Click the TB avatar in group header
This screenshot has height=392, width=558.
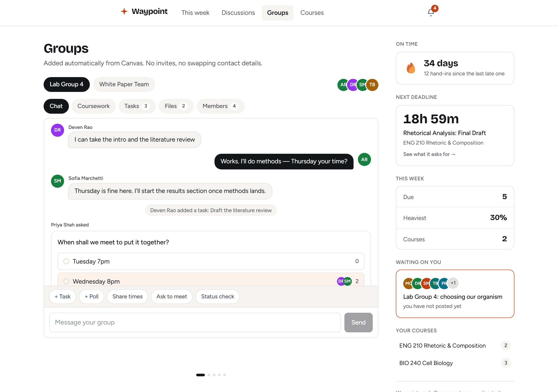coord(372,85)
